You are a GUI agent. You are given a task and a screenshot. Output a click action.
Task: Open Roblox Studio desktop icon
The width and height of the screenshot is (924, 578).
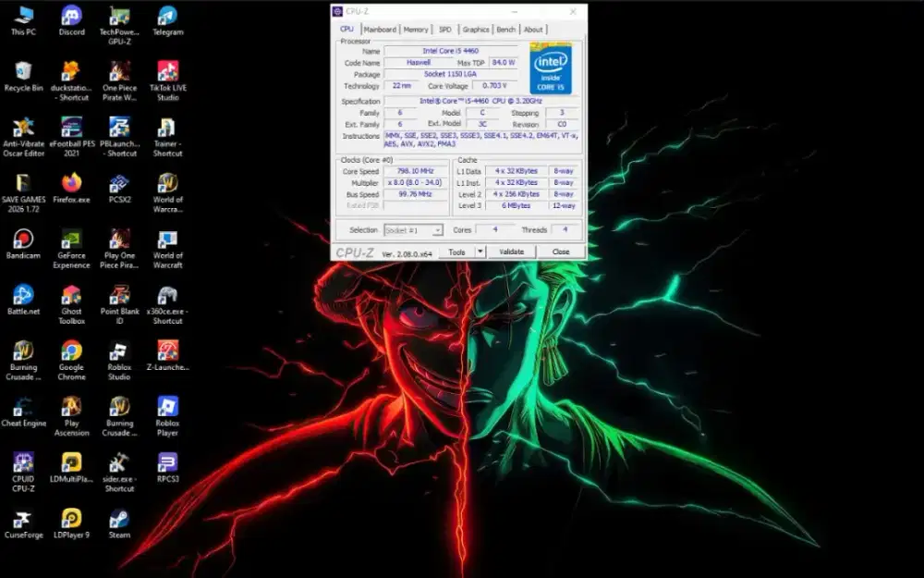click(119, 361)
